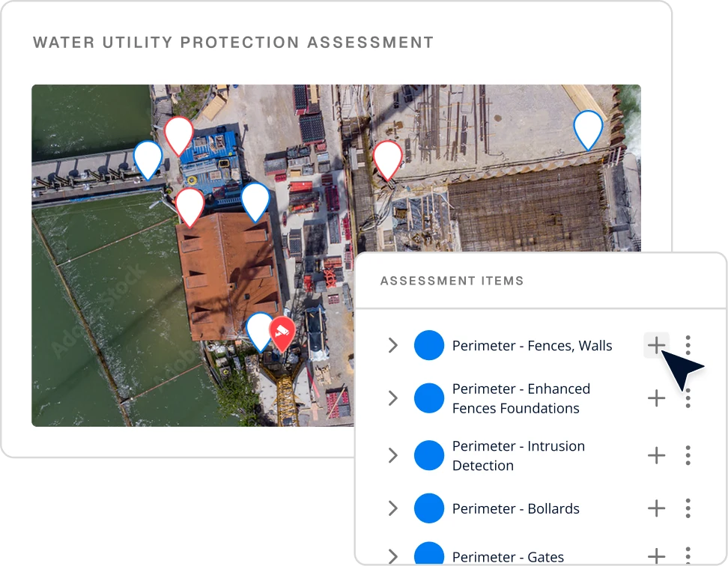Select the blue pin on the dam walkway
The width and height of the screenshot is (728, 566).
[148, 159]
